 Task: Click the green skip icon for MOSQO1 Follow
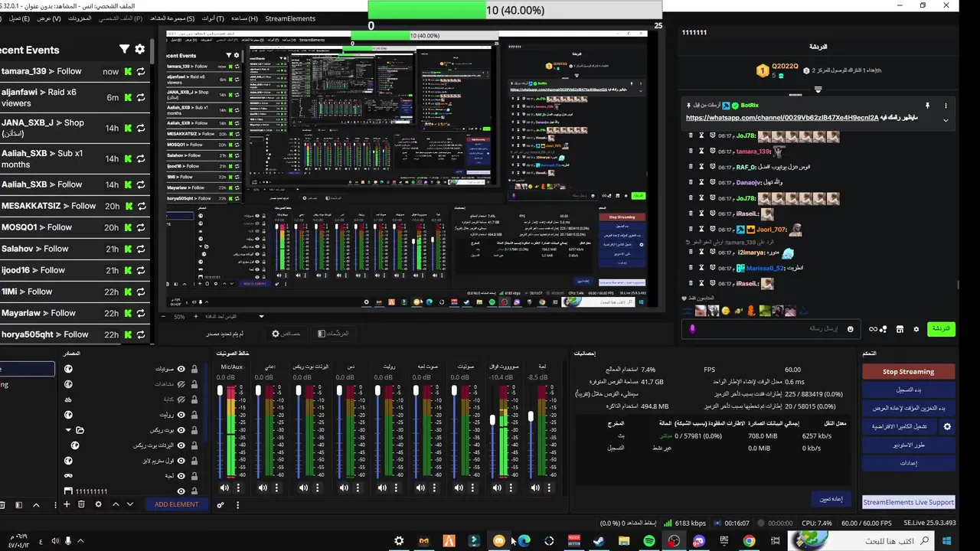(x=128, y=227)
